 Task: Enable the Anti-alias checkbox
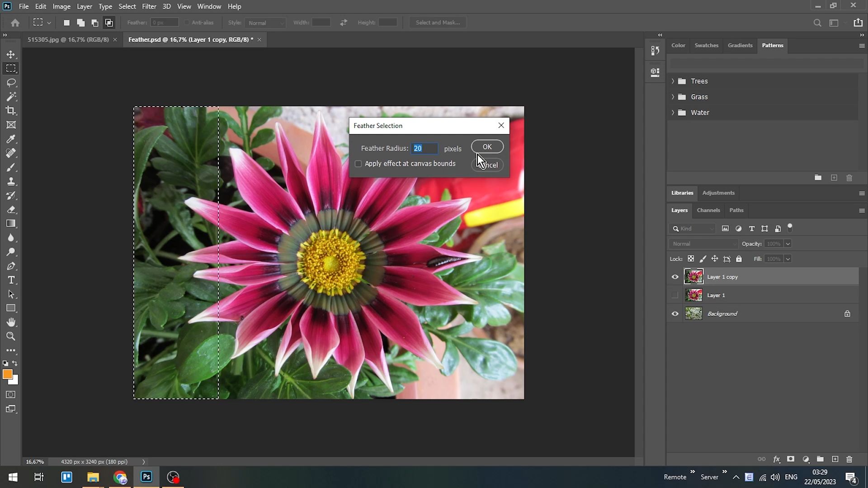click(187, 22)
